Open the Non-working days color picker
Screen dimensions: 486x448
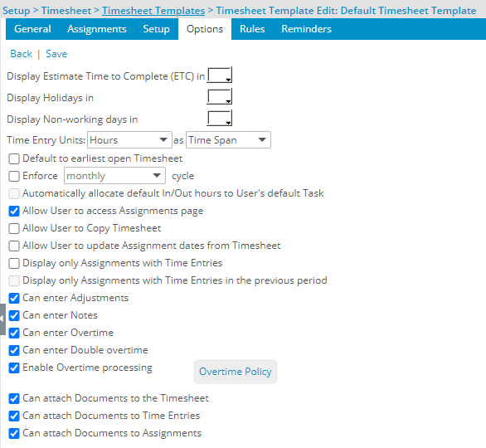(220, 119)
